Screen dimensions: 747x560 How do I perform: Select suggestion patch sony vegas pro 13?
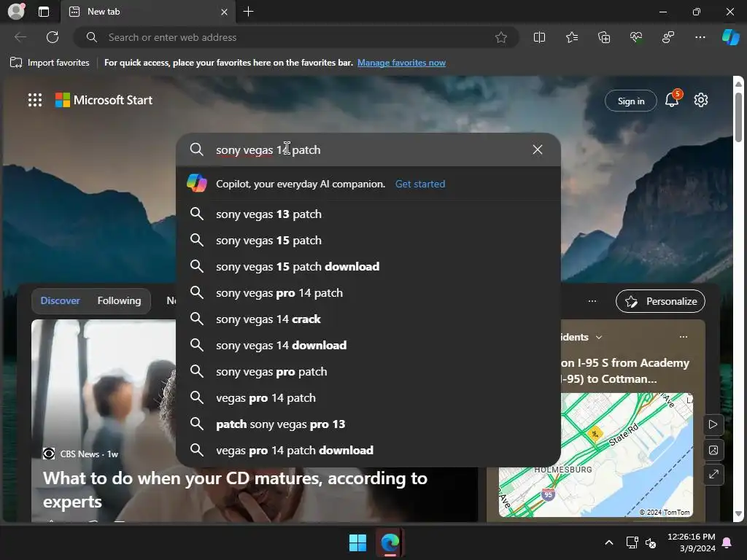click(x=368, y=424)
